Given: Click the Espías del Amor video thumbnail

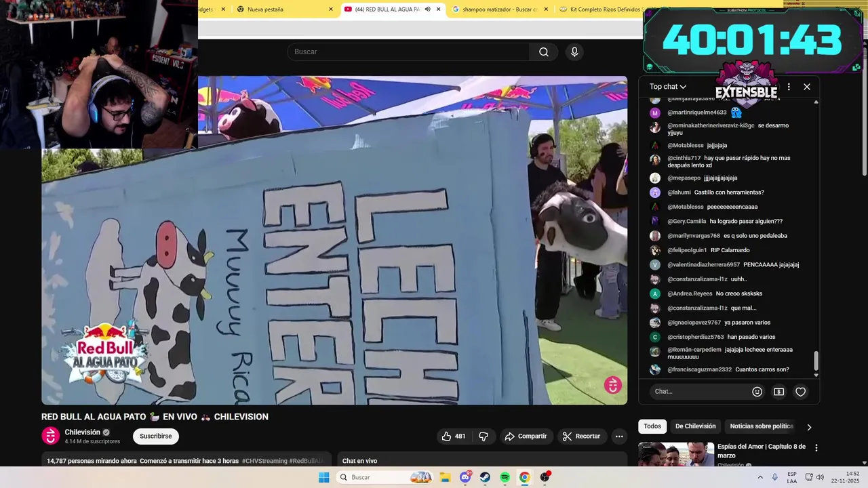Looking at the screenshot, I should click(x=676, y=454).
